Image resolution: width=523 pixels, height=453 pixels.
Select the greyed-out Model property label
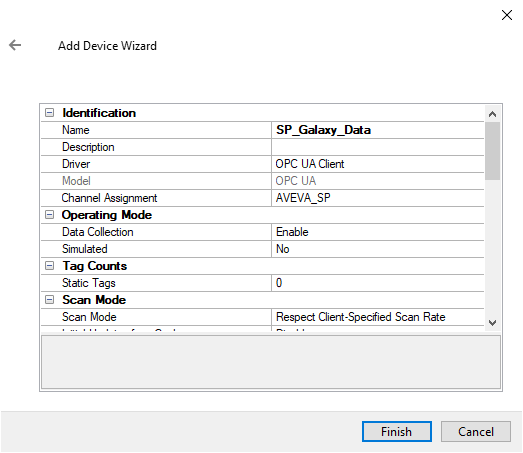[76, 181]
